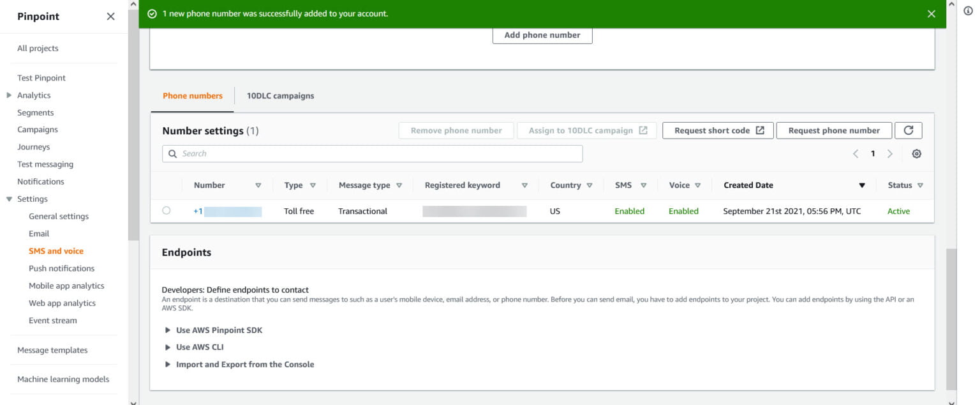Click the Request phone number button

[834, 130]
